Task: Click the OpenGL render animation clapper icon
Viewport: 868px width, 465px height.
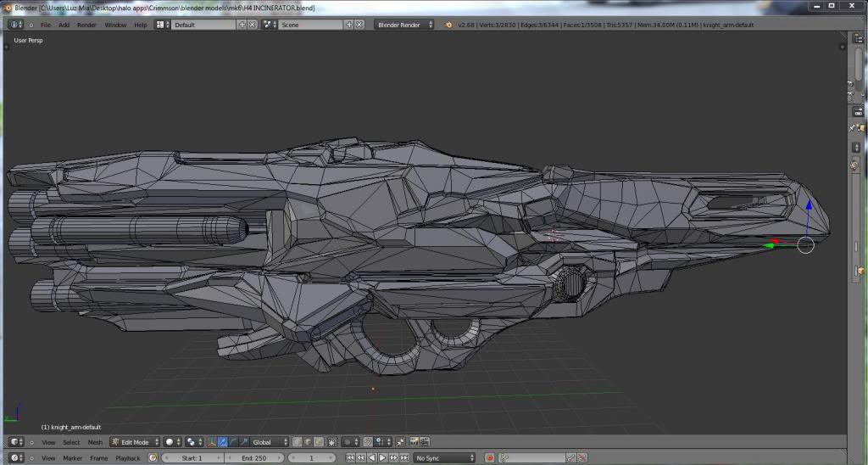Action: (x=424, y=442)
